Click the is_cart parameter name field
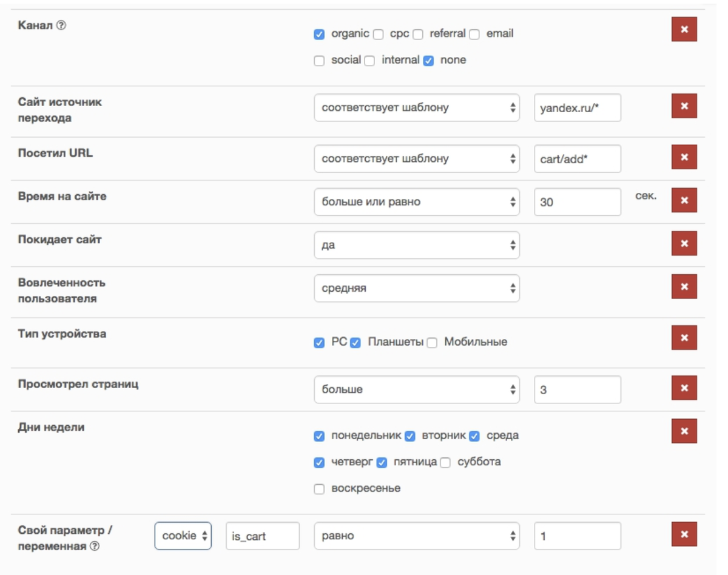Viewport: 728px width, 575px height. (262, 536)
